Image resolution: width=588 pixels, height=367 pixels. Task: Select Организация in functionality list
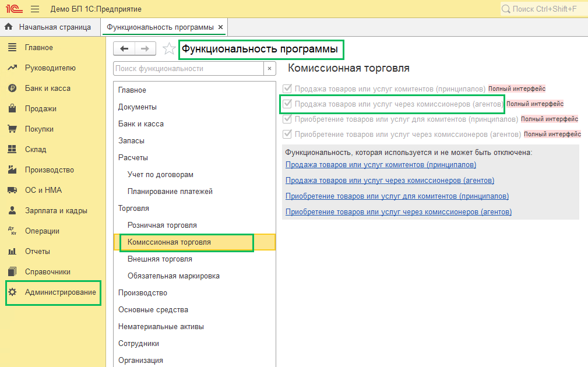194,360
